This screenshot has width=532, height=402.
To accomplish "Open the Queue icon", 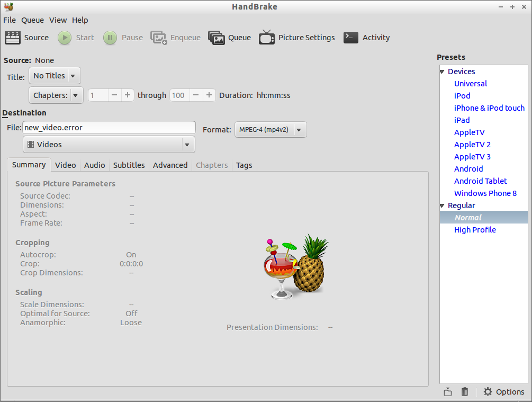I will pyautogui.click(x=216, y=38).
